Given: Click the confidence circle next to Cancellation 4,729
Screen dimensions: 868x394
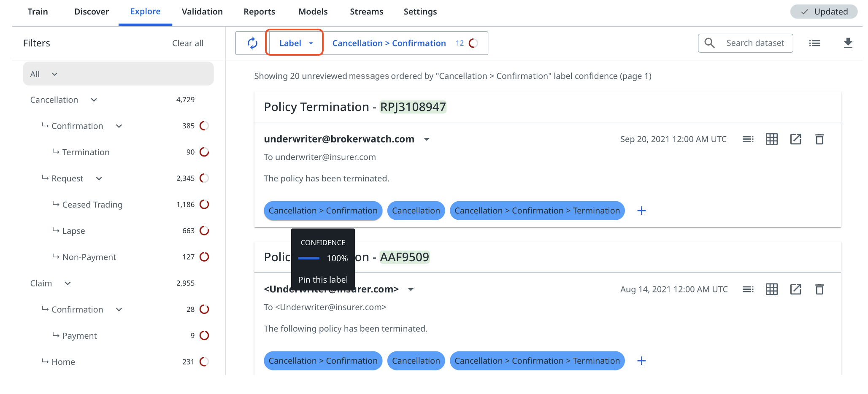Looking at the screenshot, I should click(205, 100).
